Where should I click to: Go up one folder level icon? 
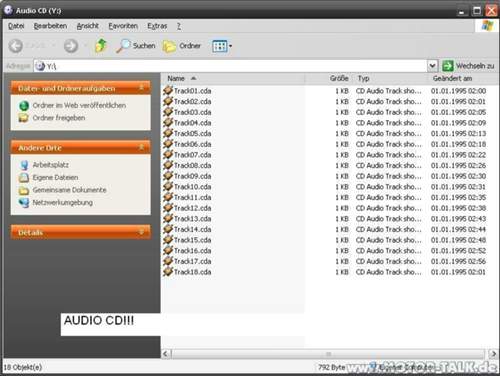click(101, 46)
